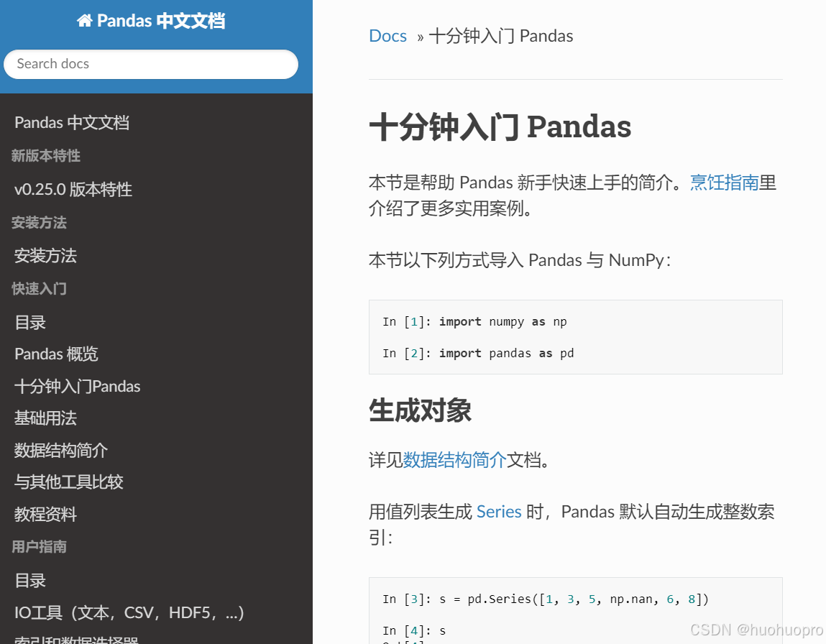Viewport: 826px width, 644px height.
Task: Open v0.25.0 版本特性 sidebar item
Action: (73, 190)
